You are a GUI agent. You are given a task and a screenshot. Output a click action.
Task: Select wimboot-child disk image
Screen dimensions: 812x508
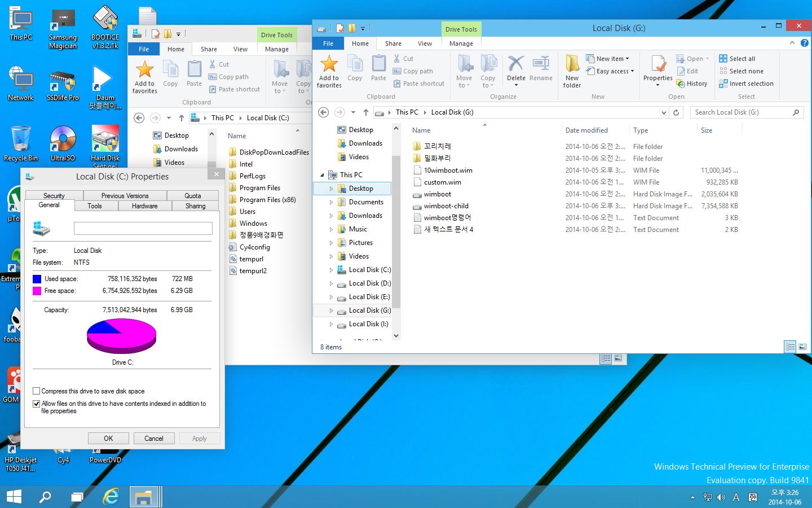[x=446, y=206]
